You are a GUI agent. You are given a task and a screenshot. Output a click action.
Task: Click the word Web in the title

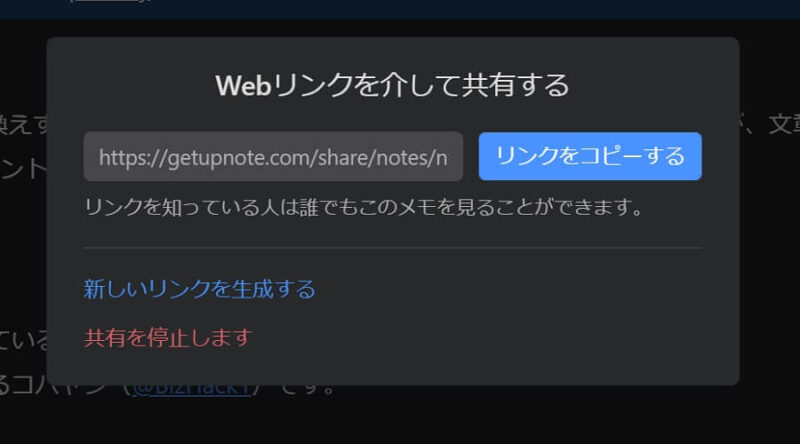pos(243,85)
